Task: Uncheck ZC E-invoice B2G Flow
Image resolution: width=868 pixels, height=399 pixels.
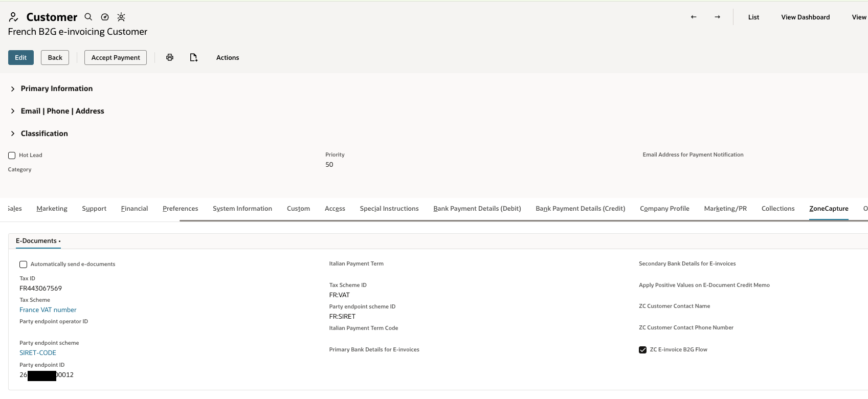Action: tap(642, 350)
